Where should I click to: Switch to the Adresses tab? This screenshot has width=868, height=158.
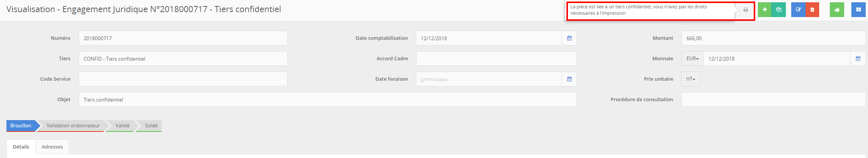[52, 147]
